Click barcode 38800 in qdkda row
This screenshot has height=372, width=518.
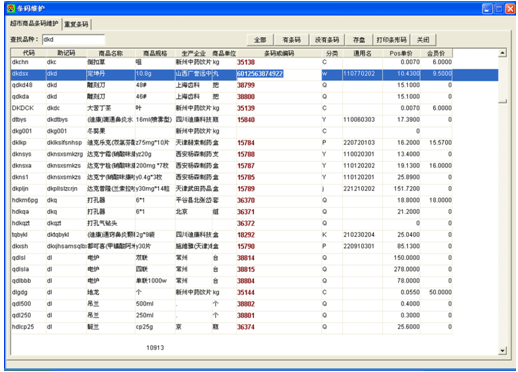point(246,97)
